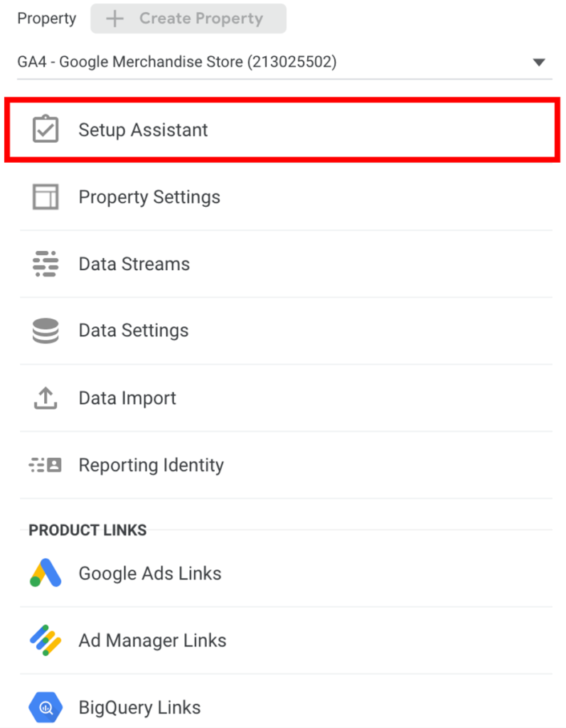Open the property selector dropdown arrow
The image size is (566, 728).
coord(540,62)
